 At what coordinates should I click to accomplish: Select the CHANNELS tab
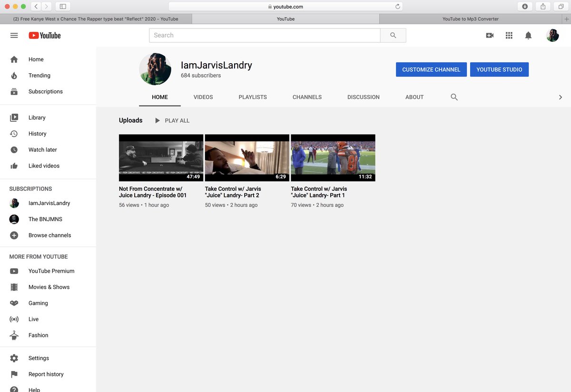pyautogui.click(x=307, y=97)
